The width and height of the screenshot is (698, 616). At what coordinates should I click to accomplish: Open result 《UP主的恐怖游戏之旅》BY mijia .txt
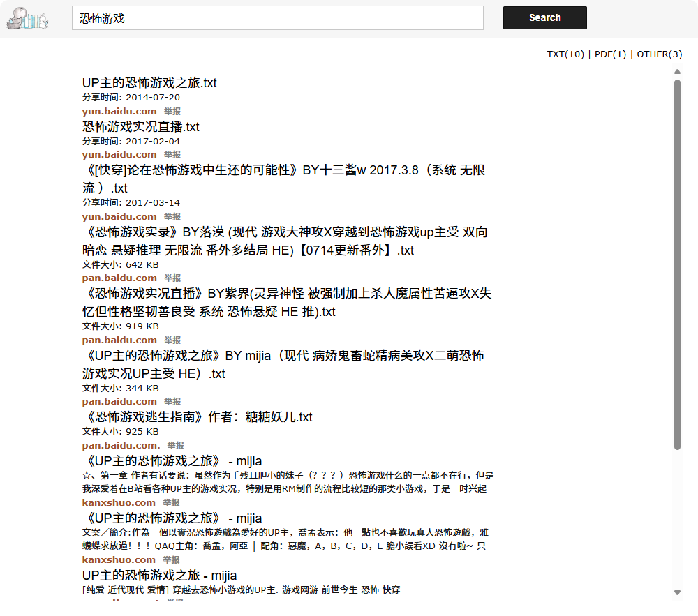pyautogui.click(x=283, y=364)
